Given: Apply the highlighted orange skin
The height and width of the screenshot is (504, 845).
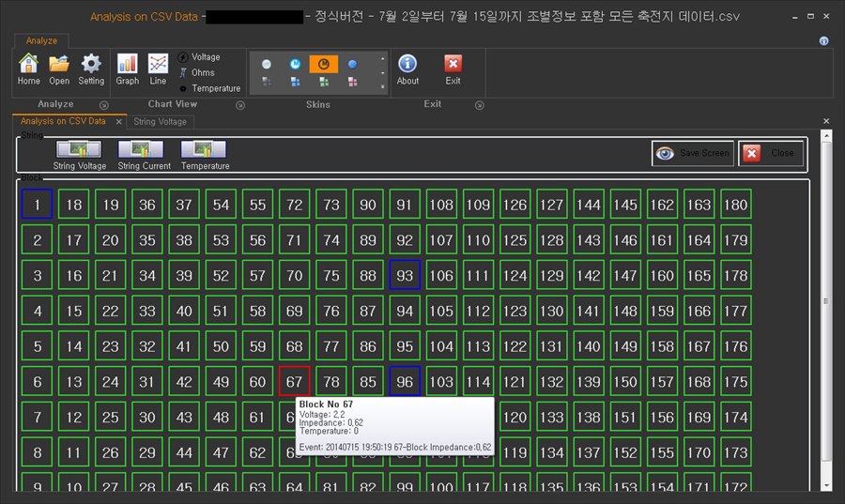Looking at the screenshot, I should pyautogui.click(x=323, y=64).
